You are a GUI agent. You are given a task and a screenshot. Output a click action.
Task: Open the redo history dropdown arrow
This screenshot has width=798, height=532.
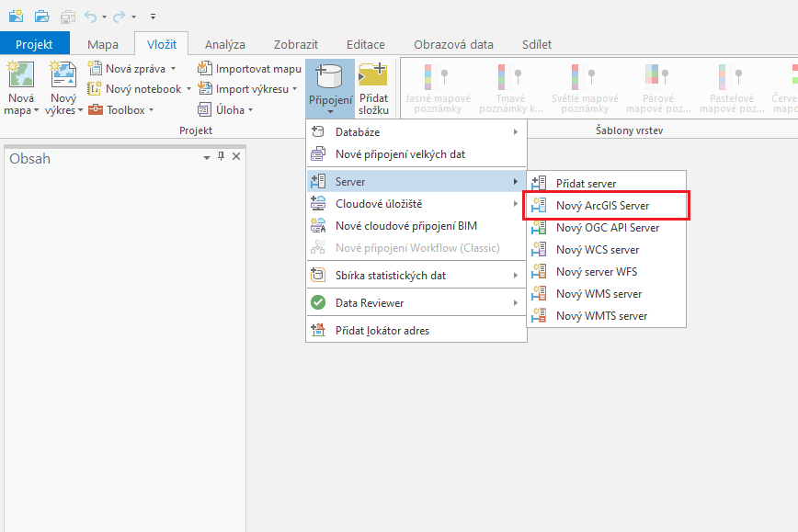point(134,17)
